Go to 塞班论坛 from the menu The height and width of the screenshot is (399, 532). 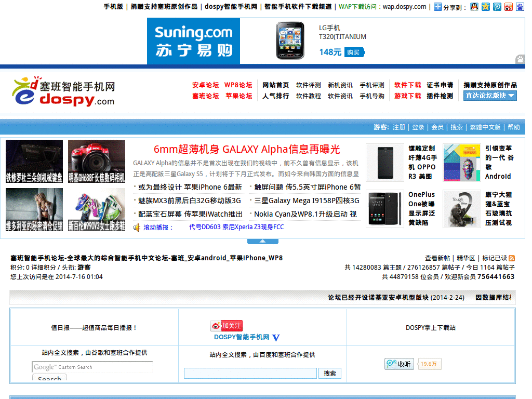click(206, 96)
